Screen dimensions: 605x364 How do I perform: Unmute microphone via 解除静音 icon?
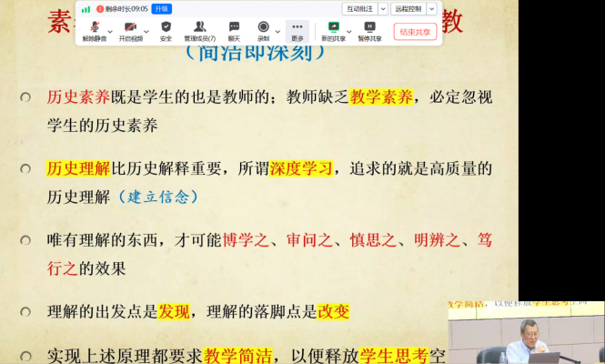[95, 31]
